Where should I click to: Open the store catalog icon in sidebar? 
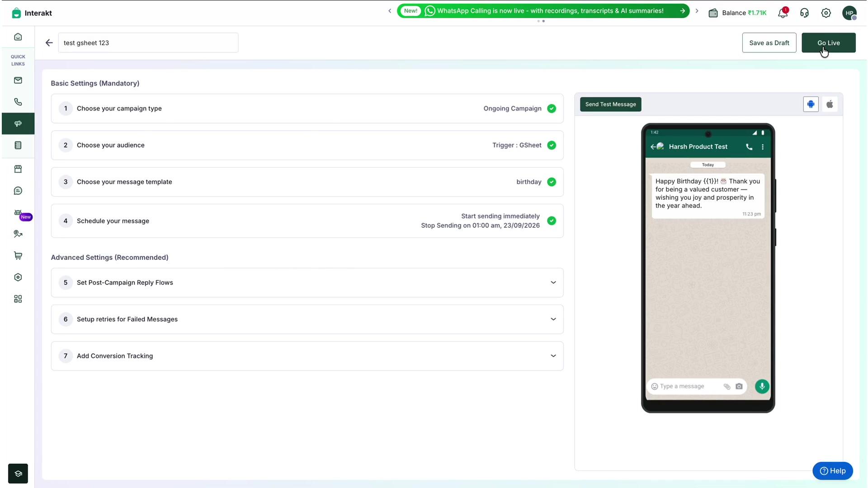(x=18, y=169)
